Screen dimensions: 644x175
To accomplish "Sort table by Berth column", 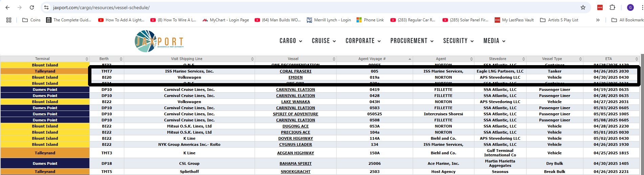I will point(107,59).
